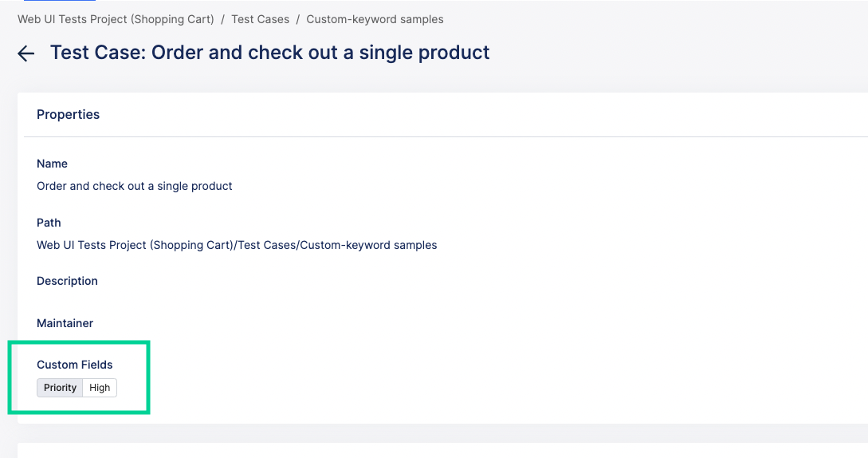Click the Description field label

(67, 281)
